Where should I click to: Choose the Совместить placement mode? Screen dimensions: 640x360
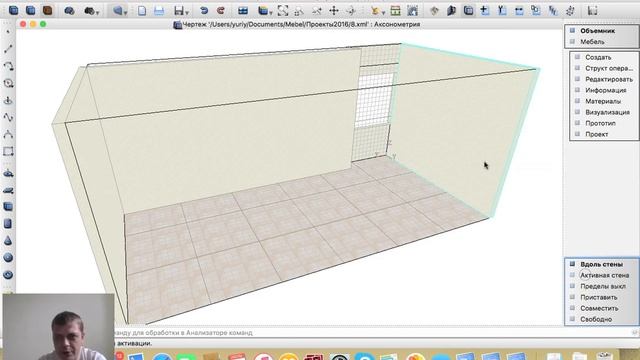(599, 308)
